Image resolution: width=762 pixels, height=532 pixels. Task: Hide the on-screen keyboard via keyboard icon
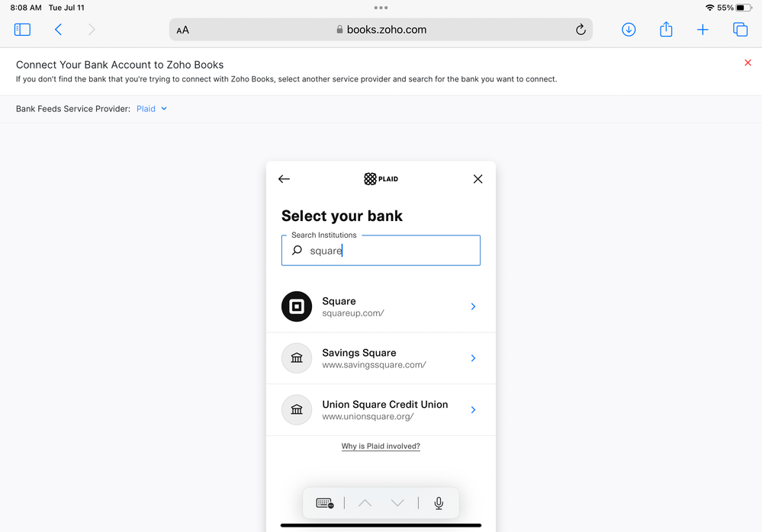pos(325,503)
